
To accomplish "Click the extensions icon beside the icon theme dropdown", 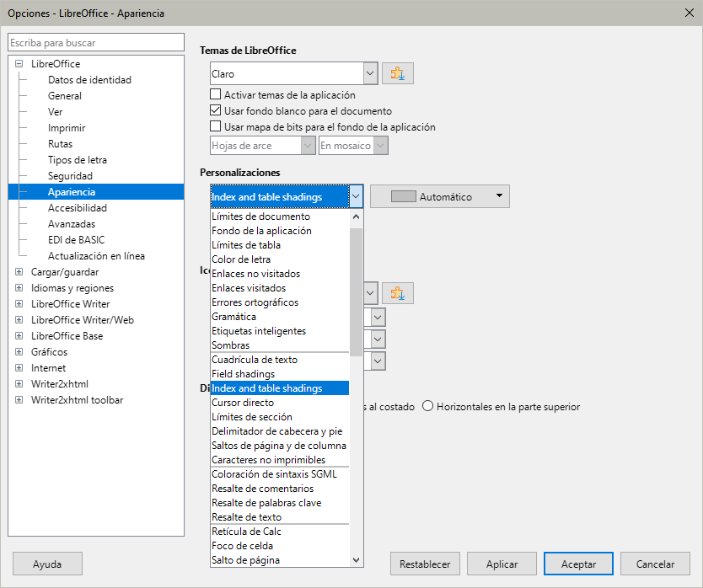I will 397,293.
